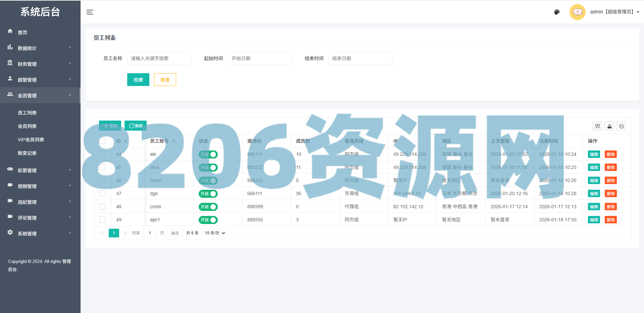Click 删除 for employee dge
This screenshot has height=313, width=644.
[x=611, y=194]
